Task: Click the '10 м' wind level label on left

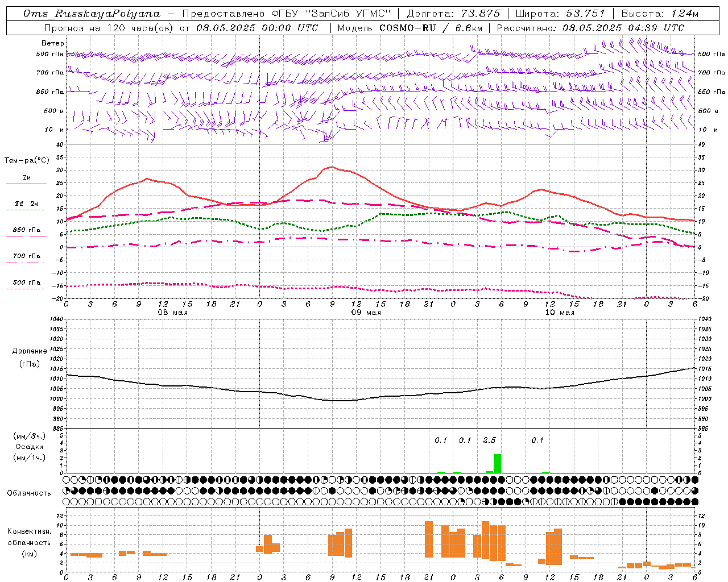Action: pos(55,130)
